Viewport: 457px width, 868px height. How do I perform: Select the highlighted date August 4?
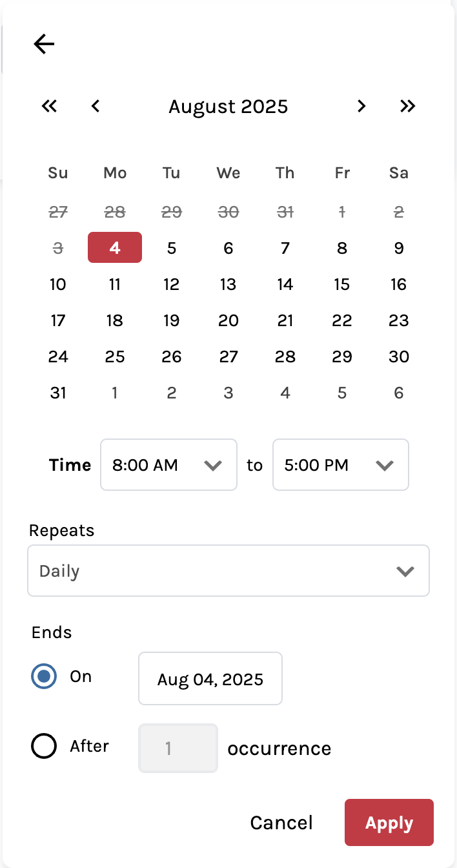(115, 248)
